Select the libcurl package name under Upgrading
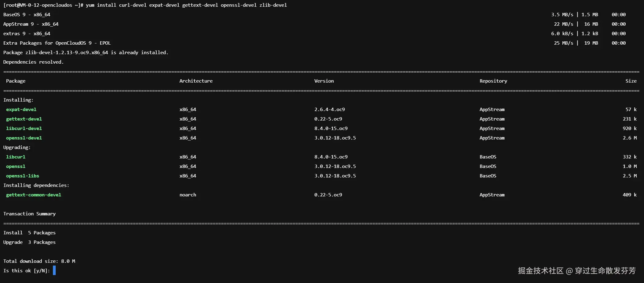 point(16,157)
